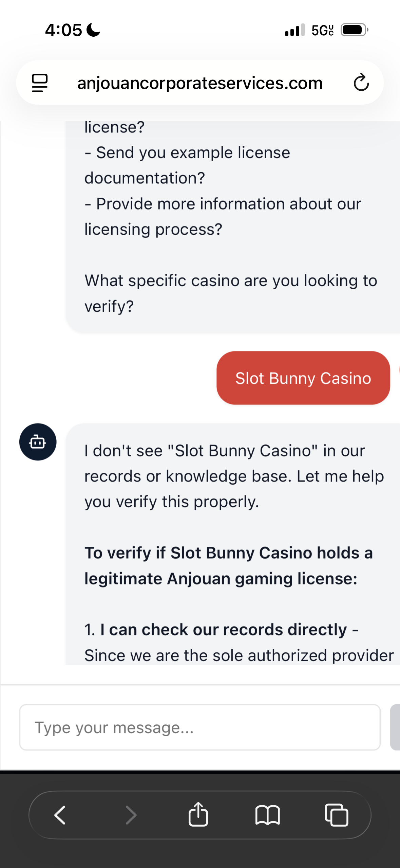400x868 pixels.
Task: Open Reader view options in the address bar
Action: (40, 83)
